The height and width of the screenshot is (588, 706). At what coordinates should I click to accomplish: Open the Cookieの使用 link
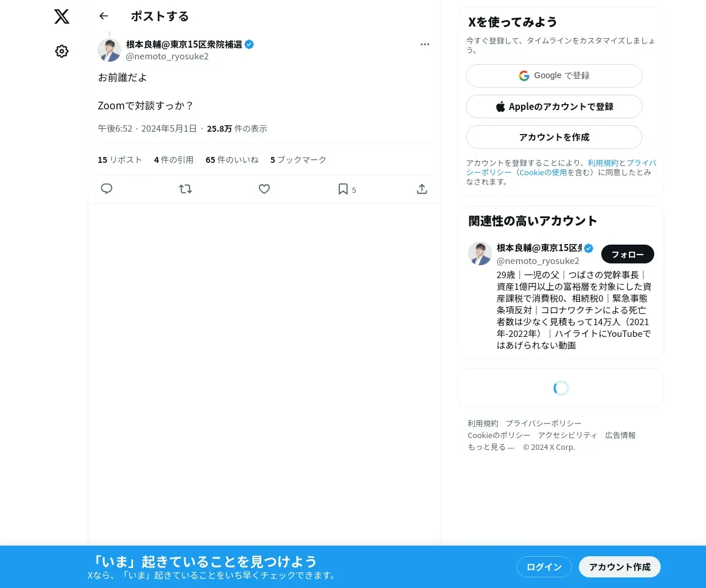(543, 172)
